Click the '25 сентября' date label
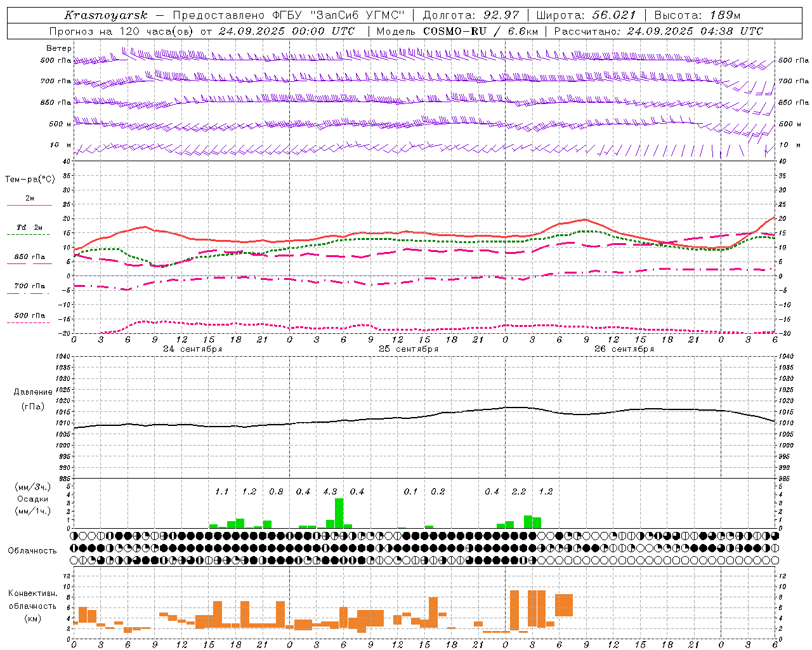812x650 pixels. click(x=408, y=348)
